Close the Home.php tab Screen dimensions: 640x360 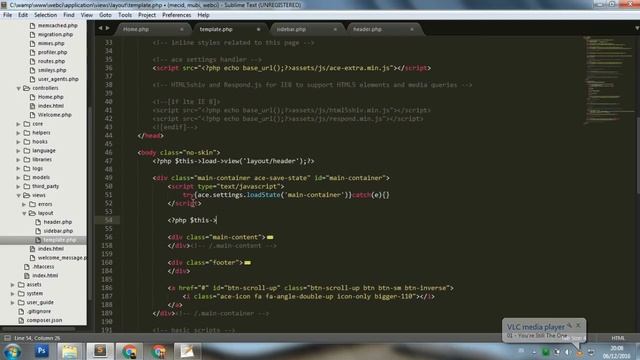click(182, 29)
